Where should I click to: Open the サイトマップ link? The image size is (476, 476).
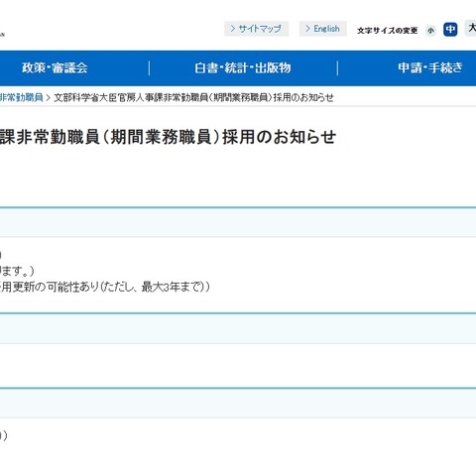click(257, 29)
